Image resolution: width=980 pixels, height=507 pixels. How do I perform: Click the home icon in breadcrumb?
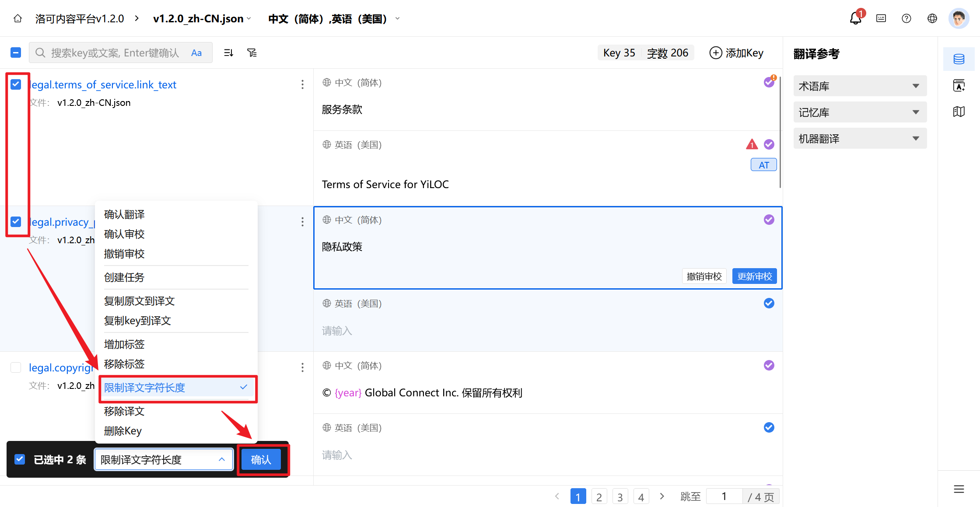click(x=17, y=18)
